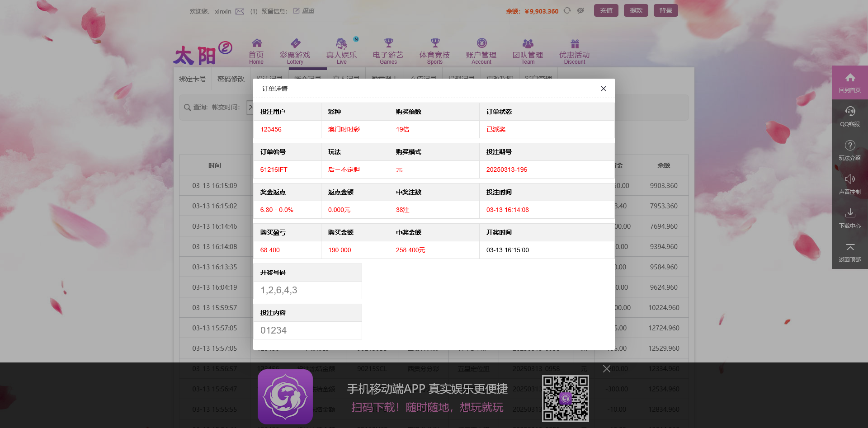Open the 彩票游戏 Lottery menu

(295, 52)
